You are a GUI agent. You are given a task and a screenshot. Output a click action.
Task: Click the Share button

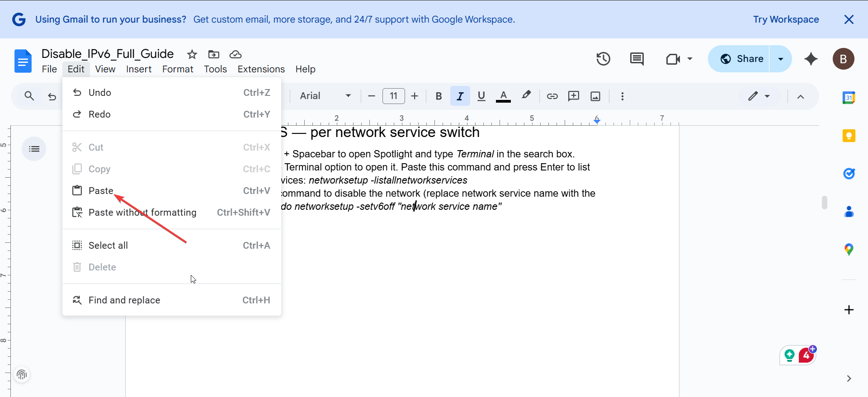tap(741, 59)
